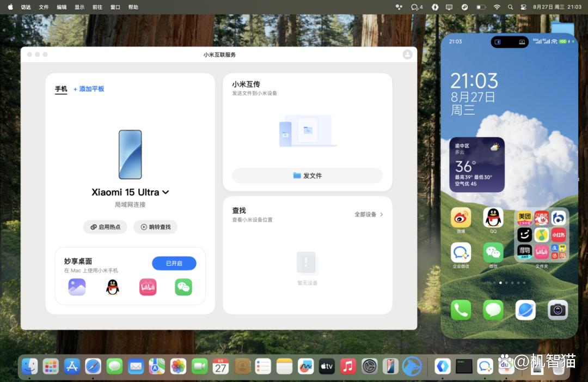
Task: Click the weather widget showing 36°
Action: tap(477, 165)
